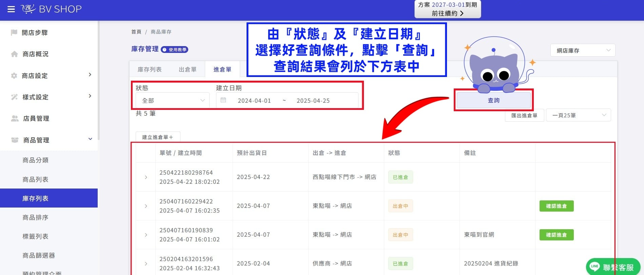Expand row 250407160229422 details
This screenshot has width=644, height=275.
pos(146,206)
